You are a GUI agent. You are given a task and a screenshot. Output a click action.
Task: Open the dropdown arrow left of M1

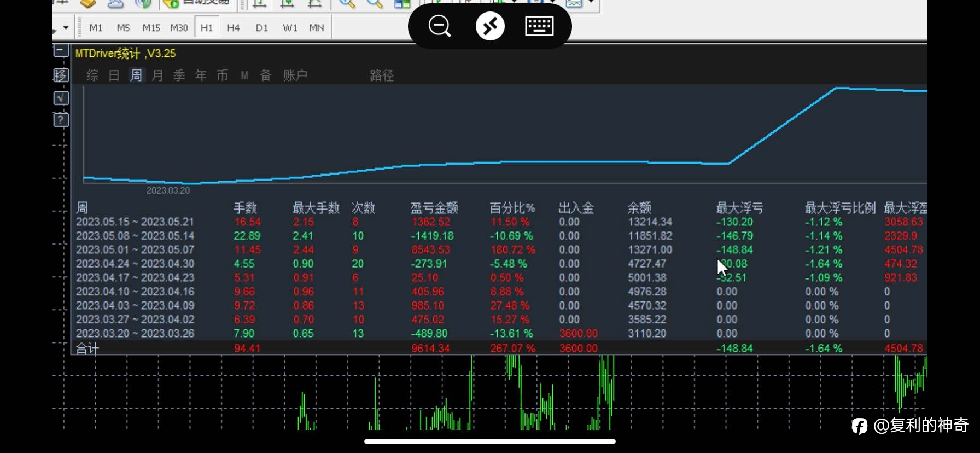(x=66, y=27)
